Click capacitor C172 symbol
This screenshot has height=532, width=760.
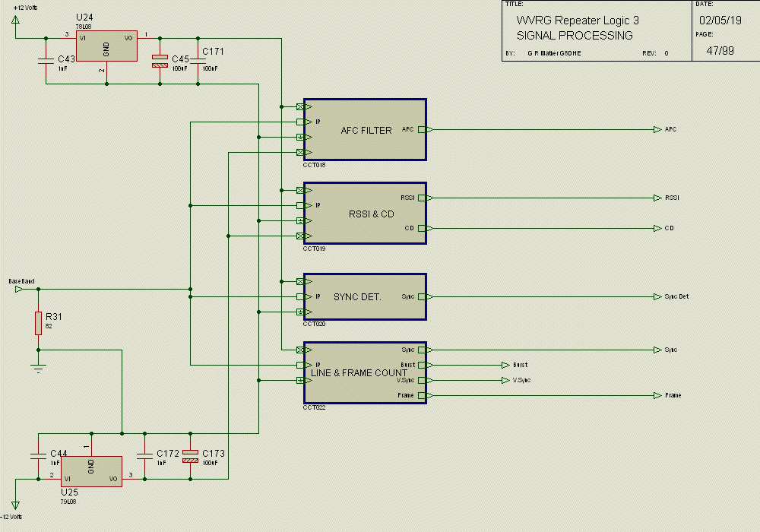point(144,456)
